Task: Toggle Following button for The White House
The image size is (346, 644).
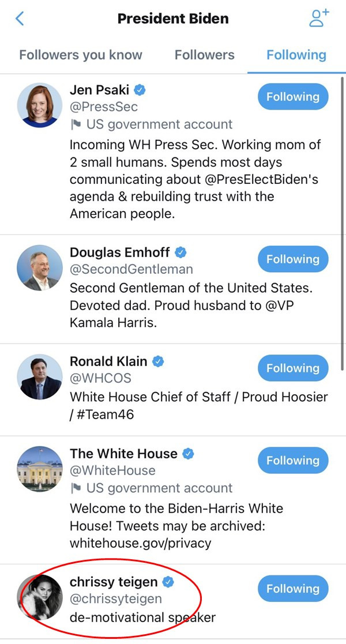Action: (x=293, y=461)
